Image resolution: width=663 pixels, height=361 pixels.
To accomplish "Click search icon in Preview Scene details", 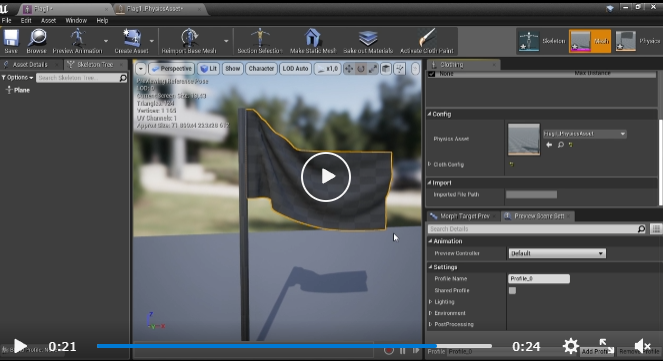I will [641, 229].
